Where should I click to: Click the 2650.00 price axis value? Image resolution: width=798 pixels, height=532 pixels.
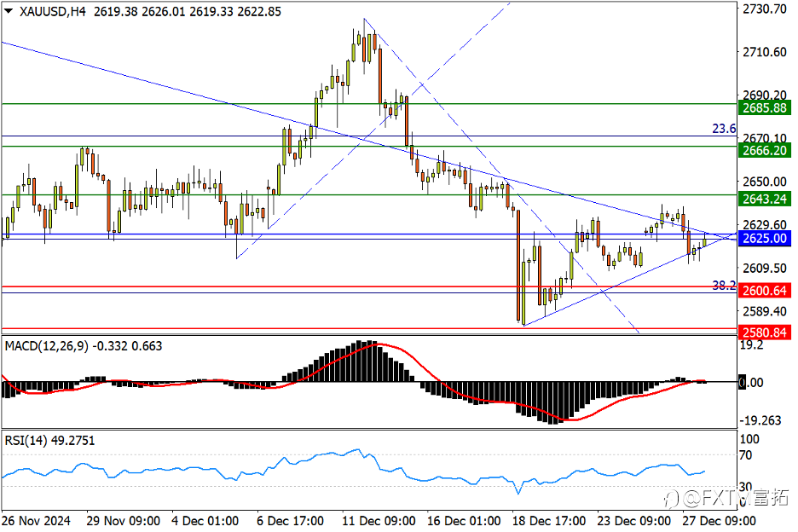(x=765, y=182)
